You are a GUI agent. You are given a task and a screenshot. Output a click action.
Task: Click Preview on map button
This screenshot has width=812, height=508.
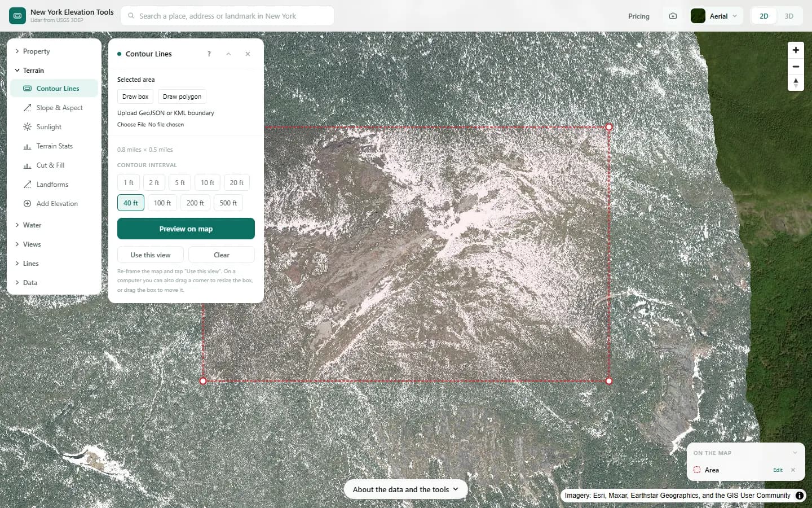(186, 229)
